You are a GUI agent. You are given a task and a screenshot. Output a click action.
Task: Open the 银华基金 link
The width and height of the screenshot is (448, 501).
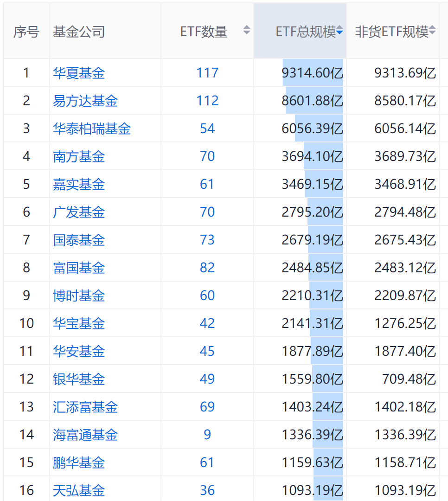coord(79,379)
